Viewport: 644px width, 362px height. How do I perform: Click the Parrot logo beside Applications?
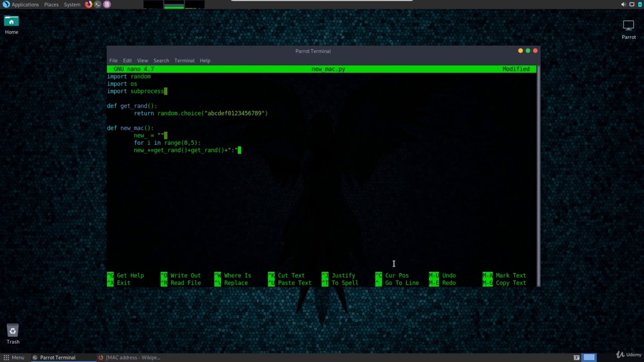(x=6, y=5)
